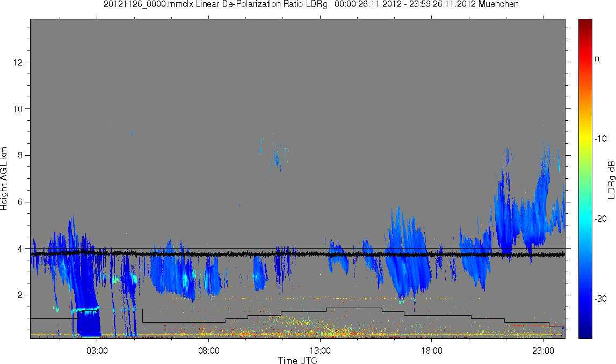This screenshot has height=364, width=616.
Task: Click the height tick label 6
Action: point(20,202)
